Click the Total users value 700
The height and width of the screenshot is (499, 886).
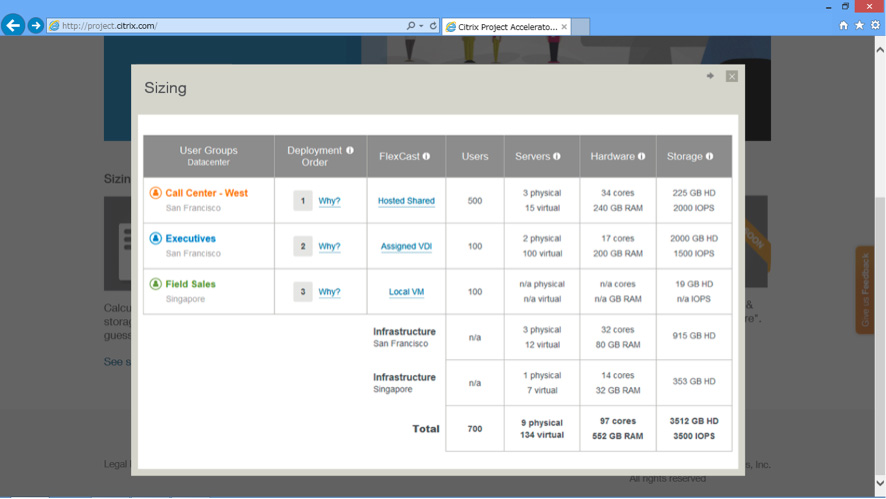475,429
